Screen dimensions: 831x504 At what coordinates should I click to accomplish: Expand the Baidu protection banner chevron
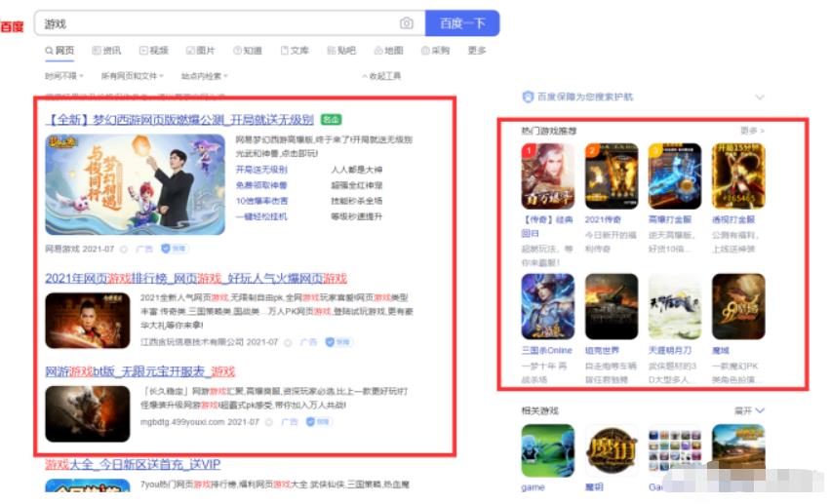click(x=759, y=97)
